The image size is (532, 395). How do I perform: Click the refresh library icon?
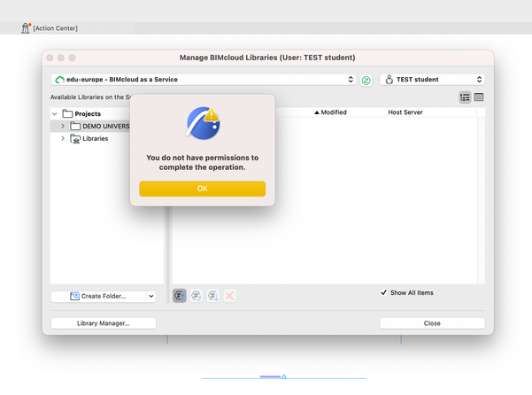pos(197,296)
